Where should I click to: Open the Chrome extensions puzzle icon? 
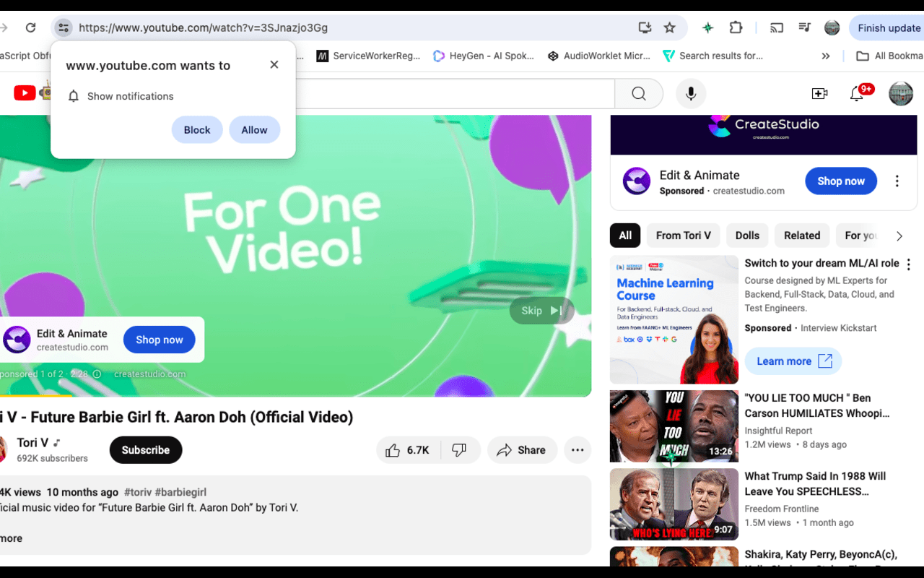736,28
